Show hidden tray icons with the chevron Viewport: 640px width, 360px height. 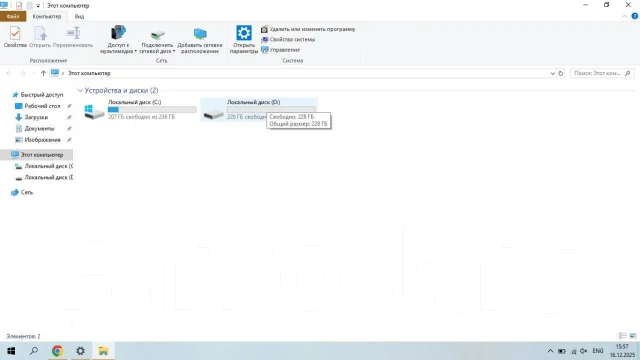pos(550,351)
